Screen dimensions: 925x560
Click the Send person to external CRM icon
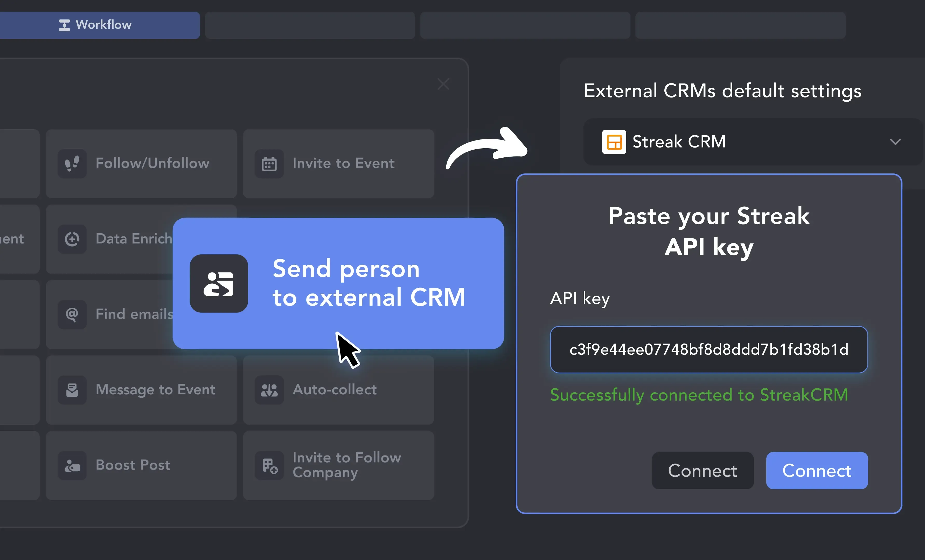pos(219,283)
